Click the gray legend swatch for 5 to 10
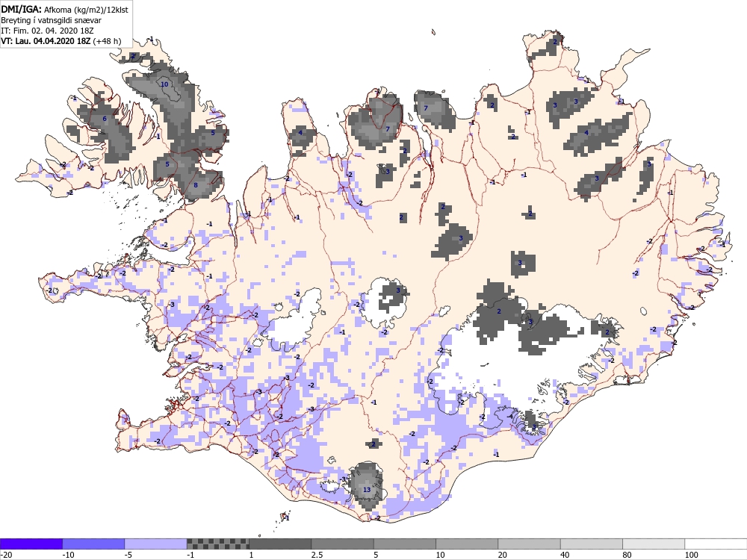This screenshot has height=560, width=747. pyautogui.click(x=405, y=544)
